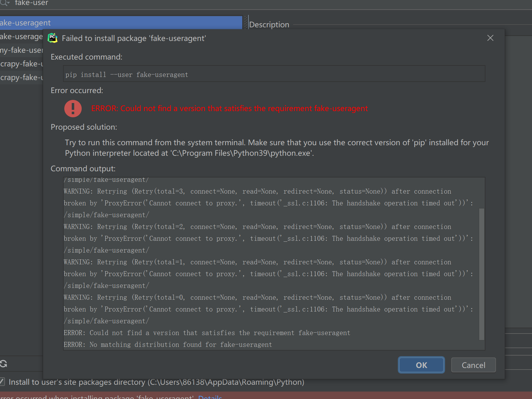Click the red ERROR message text
The height and width of the screenshot is (399, 532).
coord(230,108)
